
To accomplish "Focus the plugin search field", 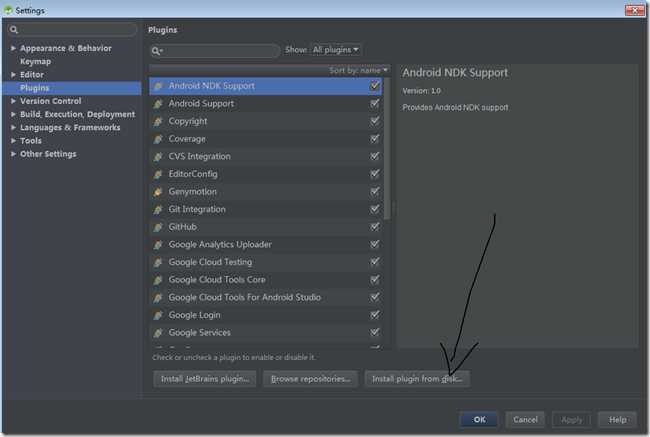I will 215,51.
